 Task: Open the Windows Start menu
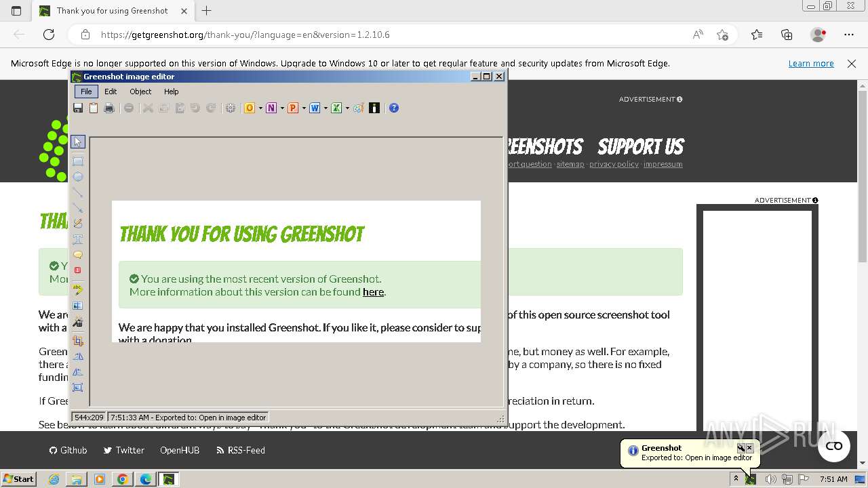tap(18, 479)
